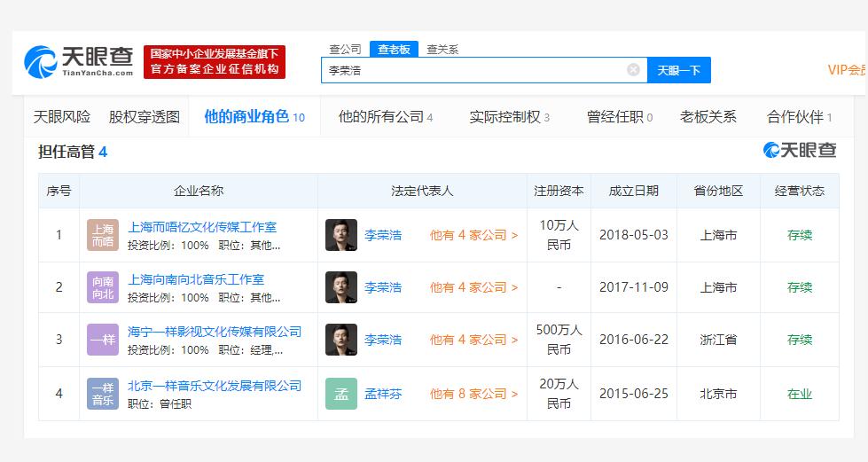Click the 序号 column header

tap(59, 192)
